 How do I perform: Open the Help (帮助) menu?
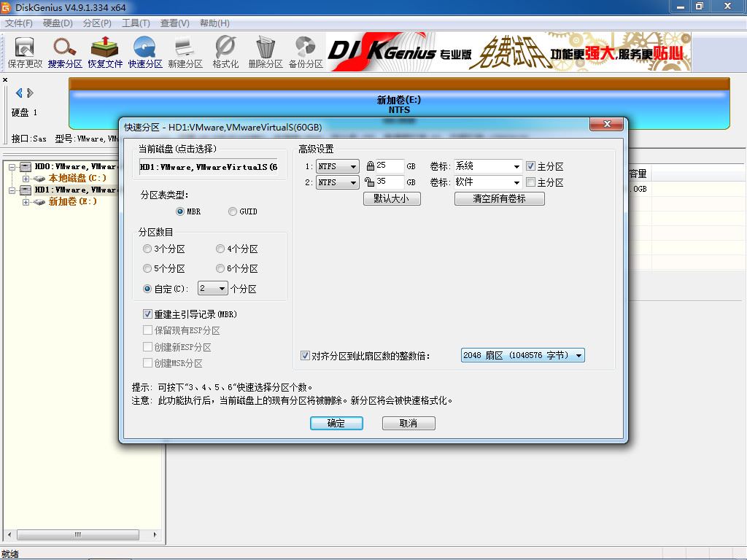coord(214,23)
